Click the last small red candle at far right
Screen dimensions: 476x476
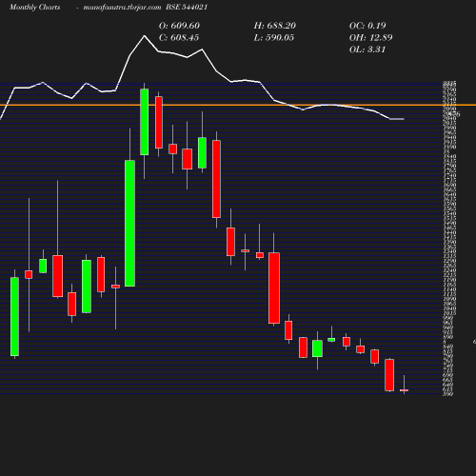click(404, 390)
